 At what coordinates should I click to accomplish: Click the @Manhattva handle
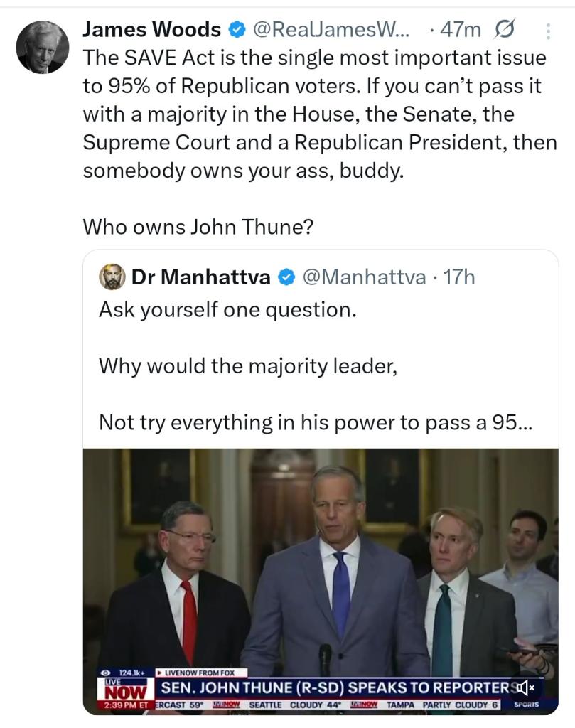click(364, 277)
